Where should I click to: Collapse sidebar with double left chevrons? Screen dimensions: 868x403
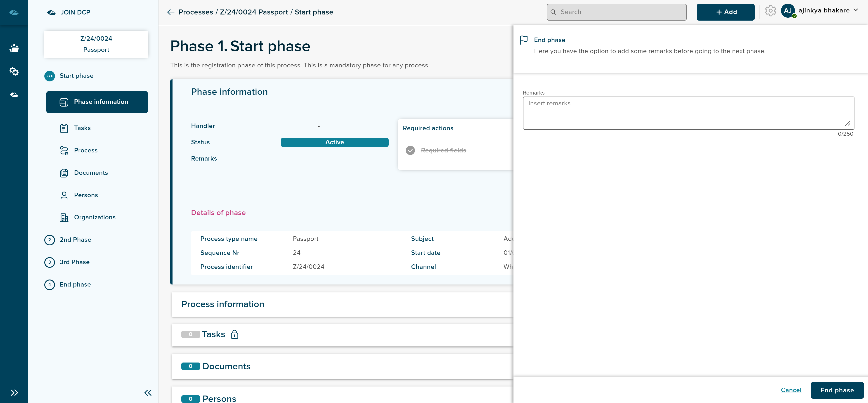(x=148, y=393)
